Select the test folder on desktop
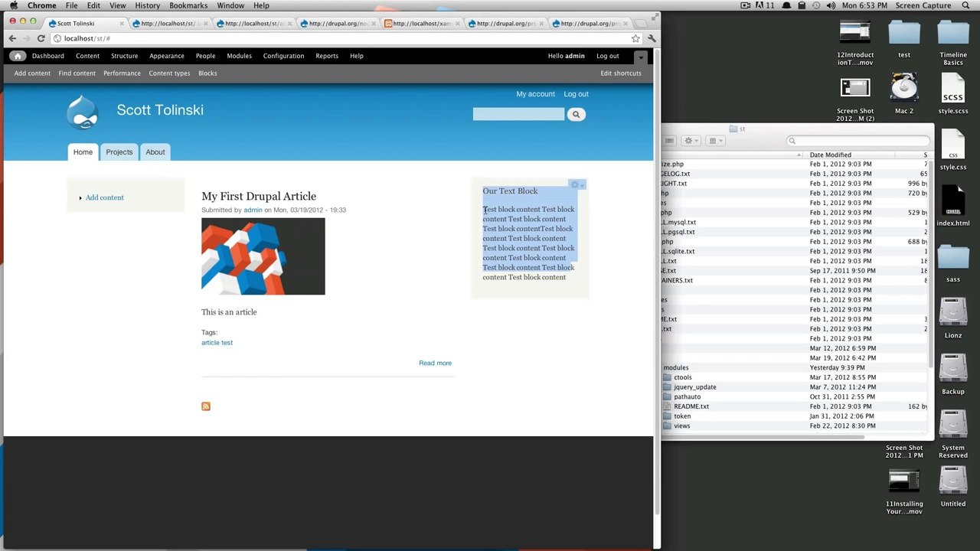Image resolution: width=980 pixels, height=551 pixels. pos(904,40)
